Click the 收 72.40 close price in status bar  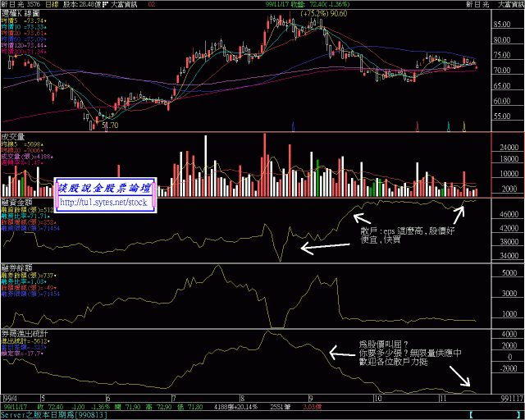click(51, 407)
